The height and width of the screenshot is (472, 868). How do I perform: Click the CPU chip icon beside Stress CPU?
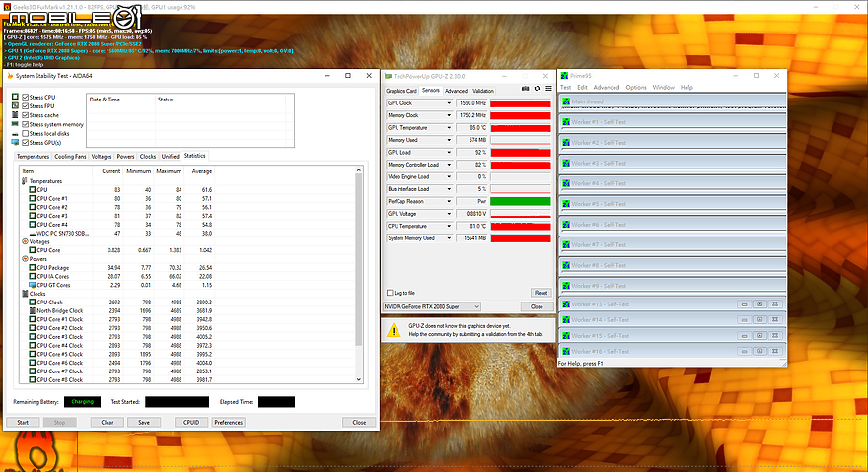(16, 97)
